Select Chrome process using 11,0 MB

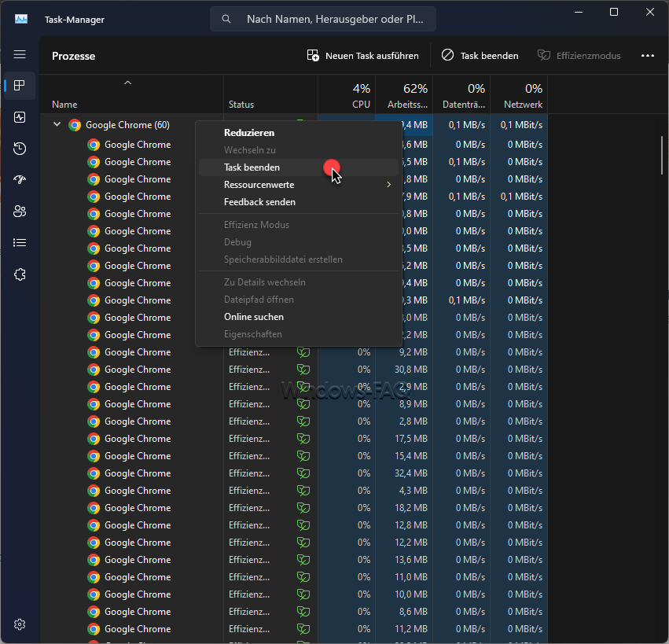coord(294,577)
